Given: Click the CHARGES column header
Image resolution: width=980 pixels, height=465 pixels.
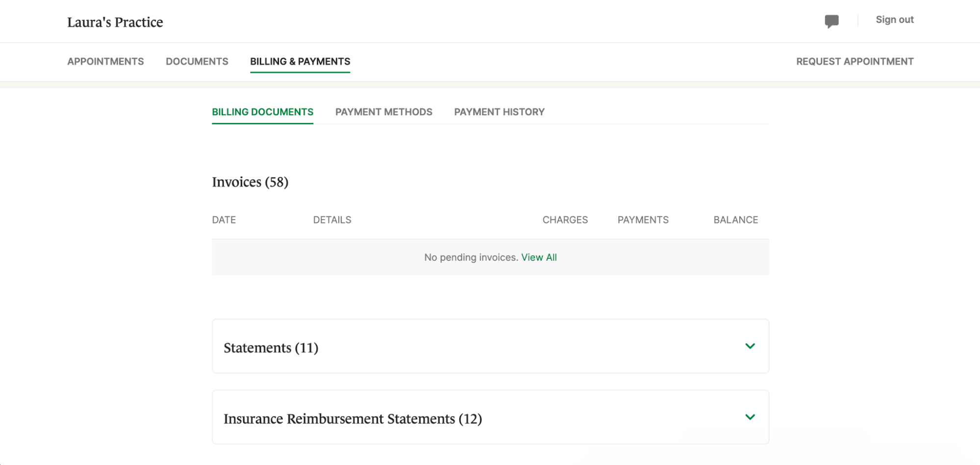Looking at the screenshot, I should 565,220.
